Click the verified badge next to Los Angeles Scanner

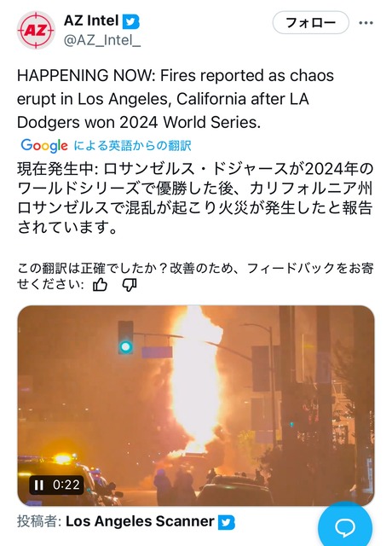[227, 523]
